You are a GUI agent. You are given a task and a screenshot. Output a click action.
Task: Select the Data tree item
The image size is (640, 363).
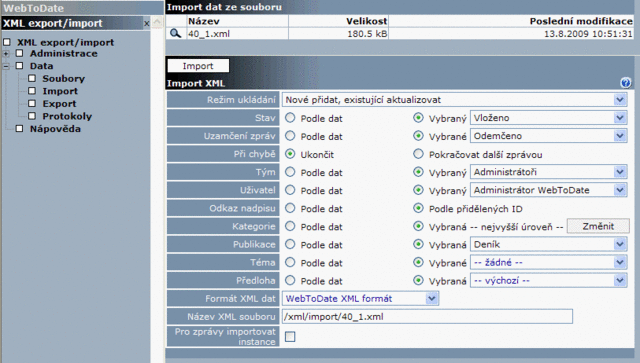41,66
